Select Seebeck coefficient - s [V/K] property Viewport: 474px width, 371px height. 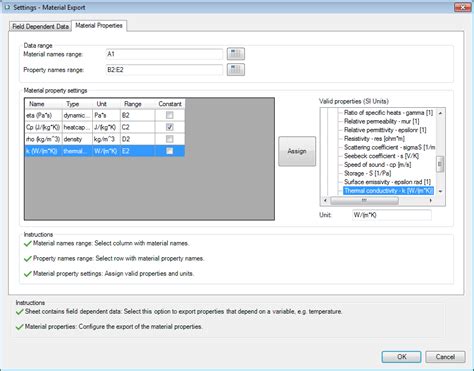[381, 156]
